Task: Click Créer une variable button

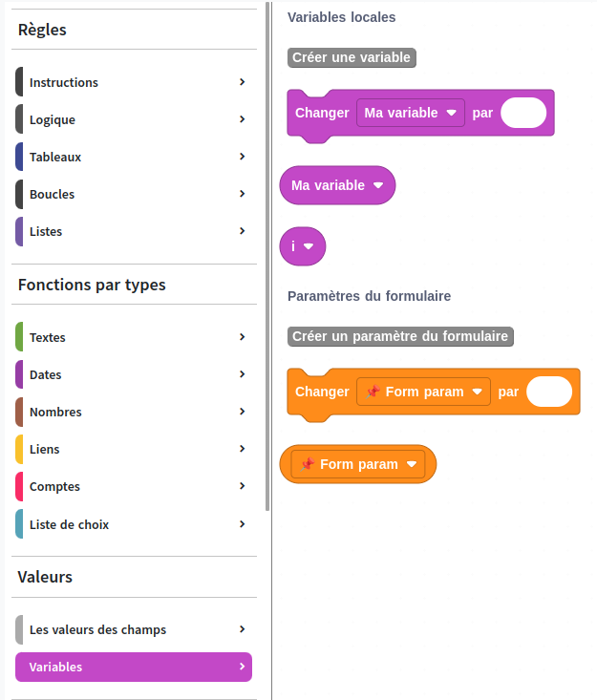Action: pyautogui.click(x=352, y=57)
